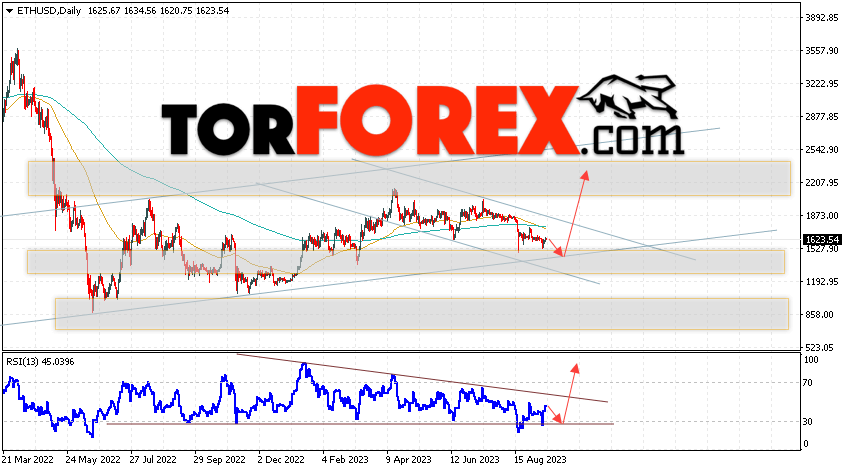Select price level 1192.95 on scale
Viewport: 846px width, 471px height.
[x=822, y=282]
